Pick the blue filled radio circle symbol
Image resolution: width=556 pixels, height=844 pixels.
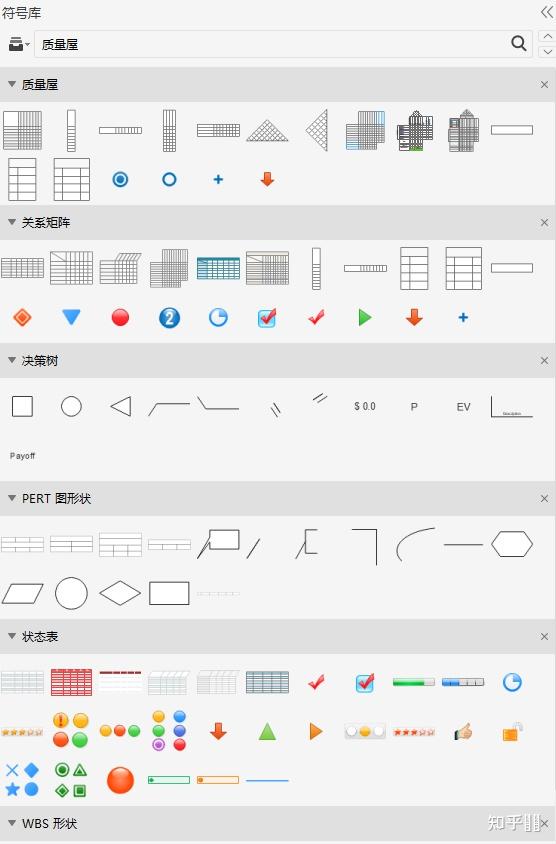(120, 179)
